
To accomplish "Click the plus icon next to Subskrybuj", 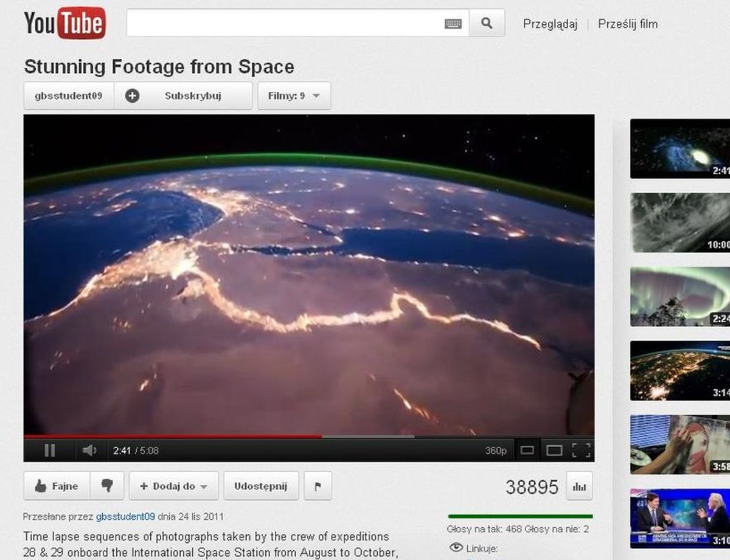I will point(132,96).
